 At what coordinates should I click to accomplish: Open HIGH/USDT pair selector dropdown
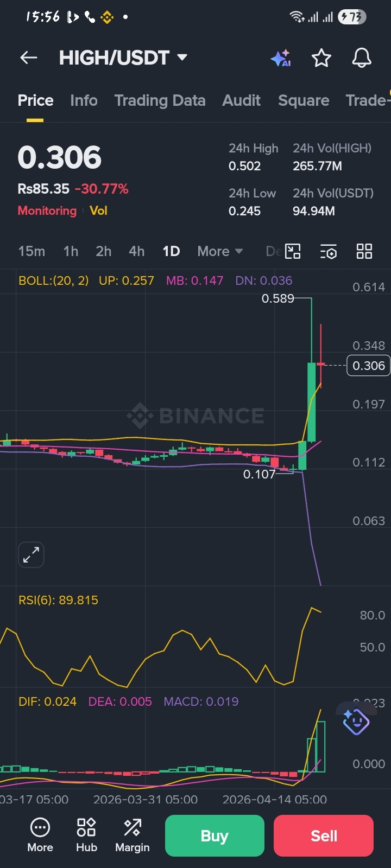click(123, 58)
